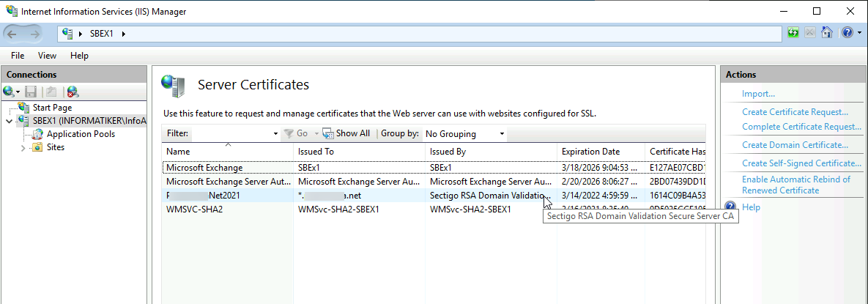868x304 pixels.
Task: Select SBEX1 (INFORMATIKER\InfoA tree node
Action: pyautogui.click(x=89, y=121)
